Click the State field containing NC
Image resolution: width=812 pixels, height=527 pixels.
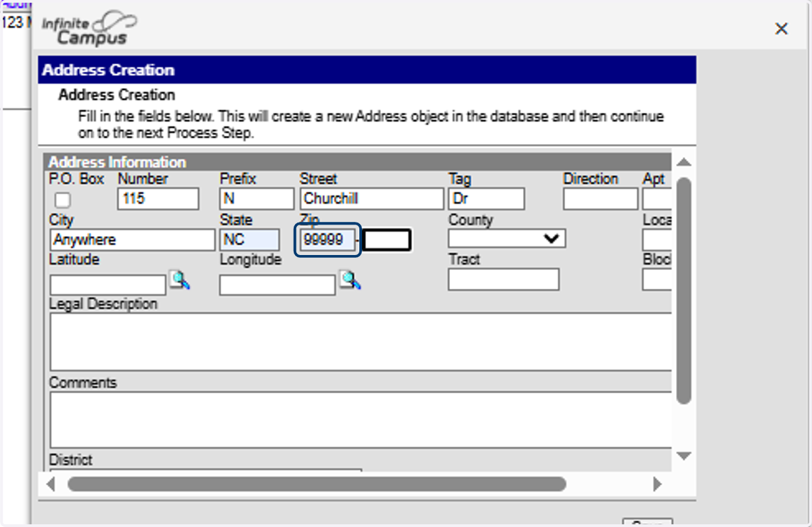point(250,240)
